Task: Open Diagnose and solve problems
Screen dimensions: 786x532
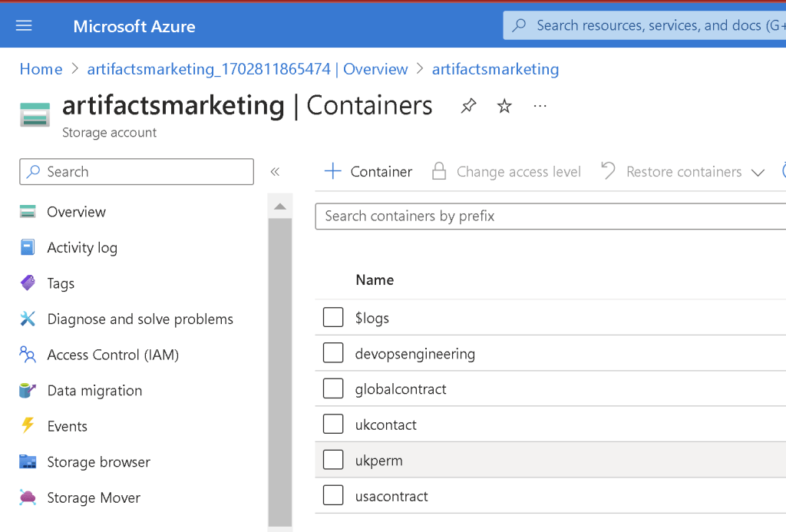Action: click(140, 319)
